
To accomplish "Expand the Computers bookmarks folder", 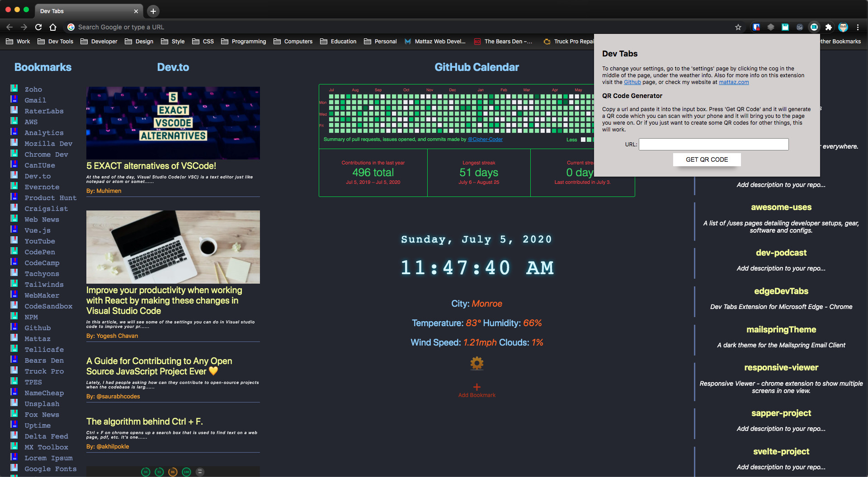I will coord(293,41).
